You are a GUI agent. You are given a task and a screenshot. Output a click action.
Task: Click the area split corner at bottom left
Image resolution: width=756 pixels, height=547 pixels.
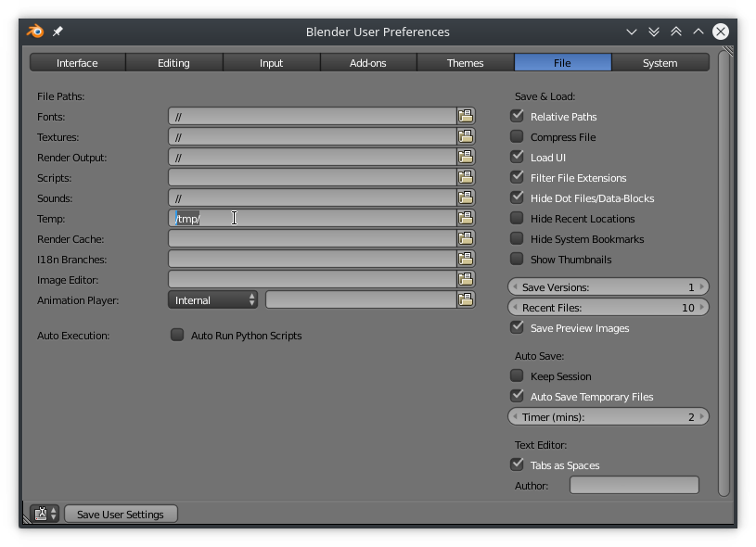tap(27, 518)
